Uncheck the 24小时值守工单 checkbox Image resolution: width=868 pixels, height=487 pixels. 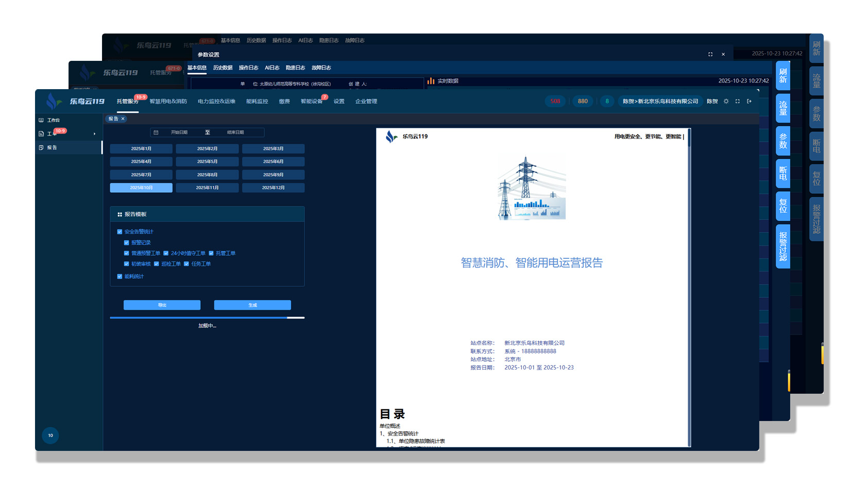pyautogui.click(x=166, y=254)
